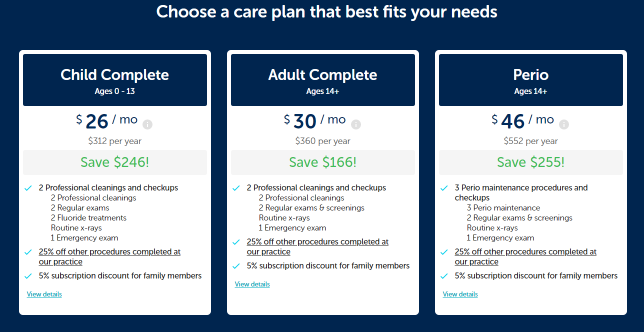Select the Child Complete plan header
This screenshot has width=644, height=332.
click(x=115, y=80)
